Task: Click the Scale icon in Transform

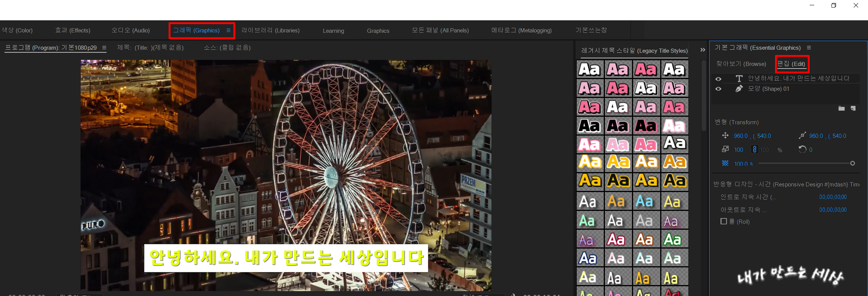Action: coord(725,150)
